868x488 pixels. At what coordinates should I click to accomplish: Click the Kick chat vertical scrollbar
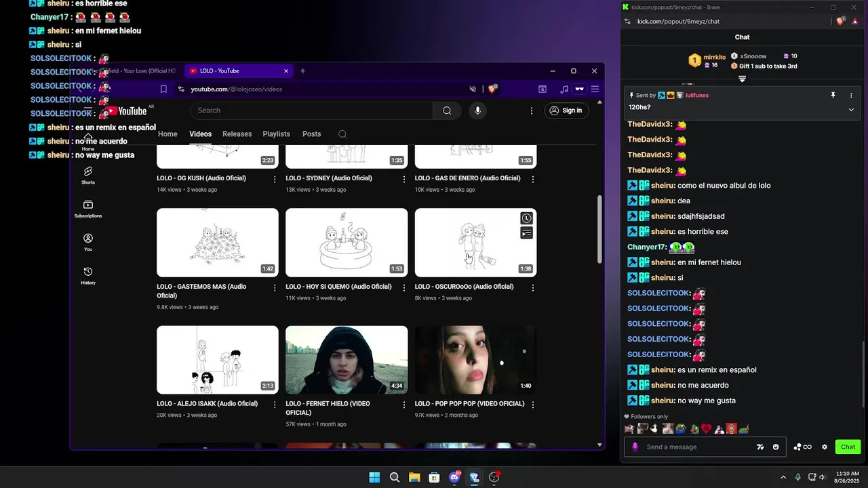click(864, 373)
